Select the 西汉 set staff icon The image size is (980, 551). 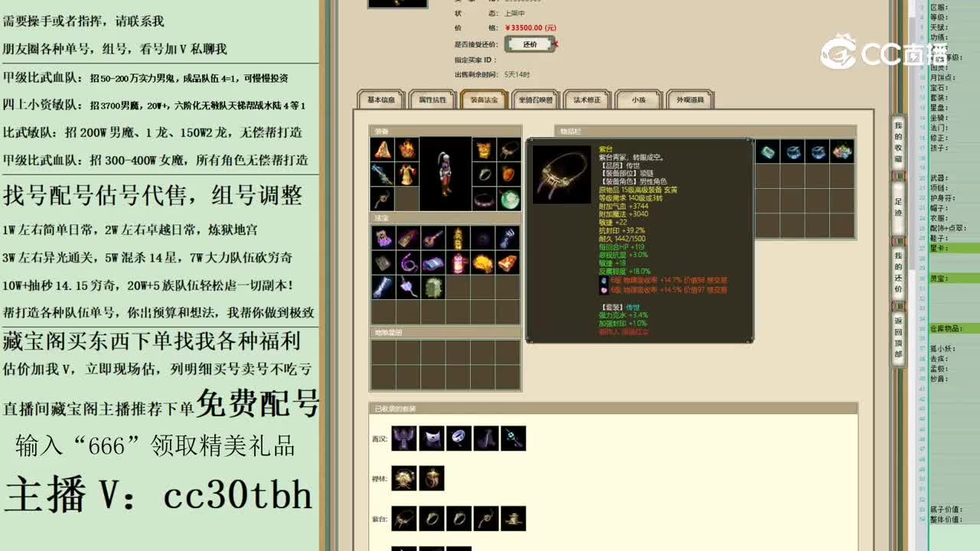(x=514, y=439)
